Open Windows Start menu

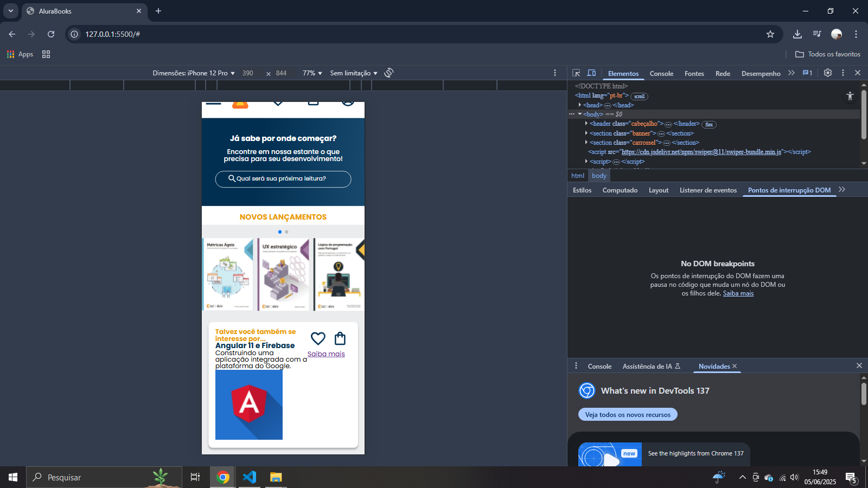[x=13, y=477]
